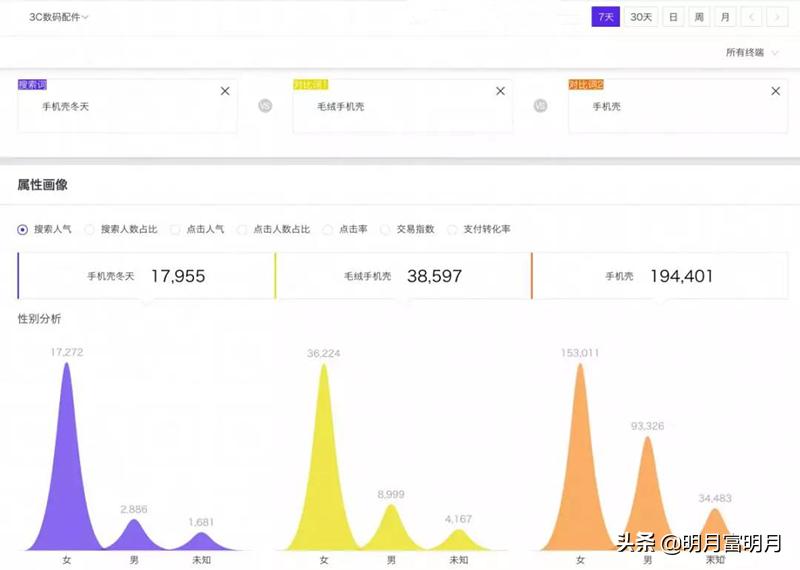Select the 手机壳冬天 17,955 summary card

point(146,276)
